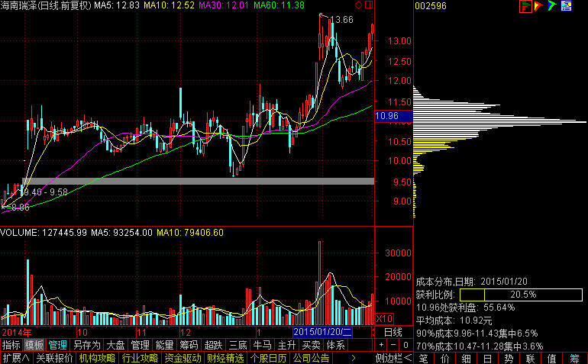Expand the 扩展 panel at bottom left
This screenshot has width=588, height=364.
pyautogui.click(x=15, y=358)
